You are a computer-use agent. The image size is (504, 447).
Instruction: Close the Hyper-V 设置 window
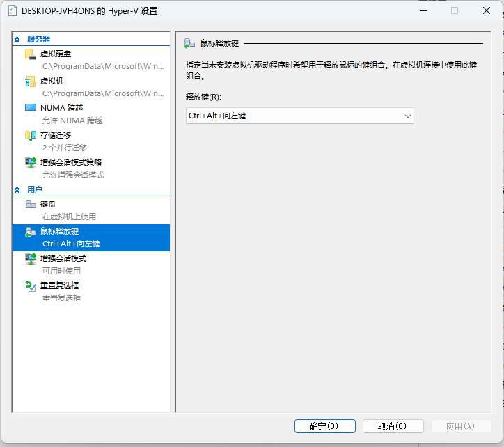pos(487,10)
